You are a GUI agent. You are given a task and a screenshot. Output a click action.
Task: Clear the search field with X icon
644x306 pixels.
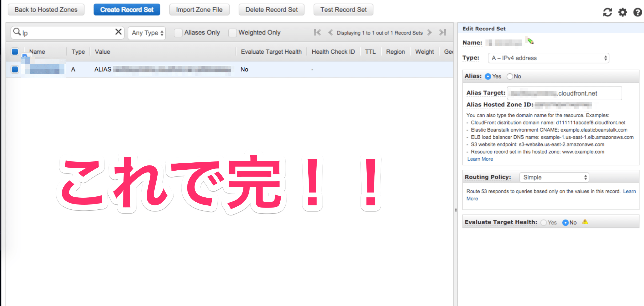[x=118, y=32]
